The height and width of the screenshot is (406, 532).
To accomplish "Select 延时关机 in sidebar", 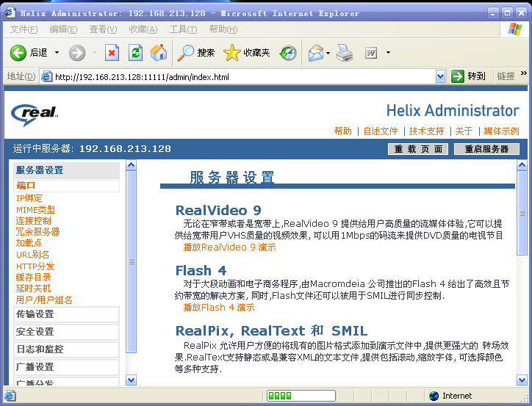I will pyautogui.click(x=33, y=289).
